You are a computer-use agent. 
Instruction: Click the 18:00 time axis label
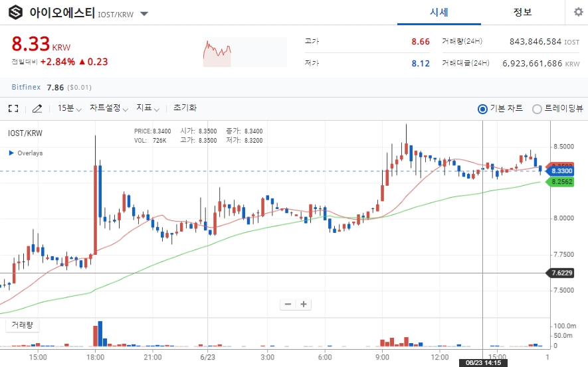point(95,357)
